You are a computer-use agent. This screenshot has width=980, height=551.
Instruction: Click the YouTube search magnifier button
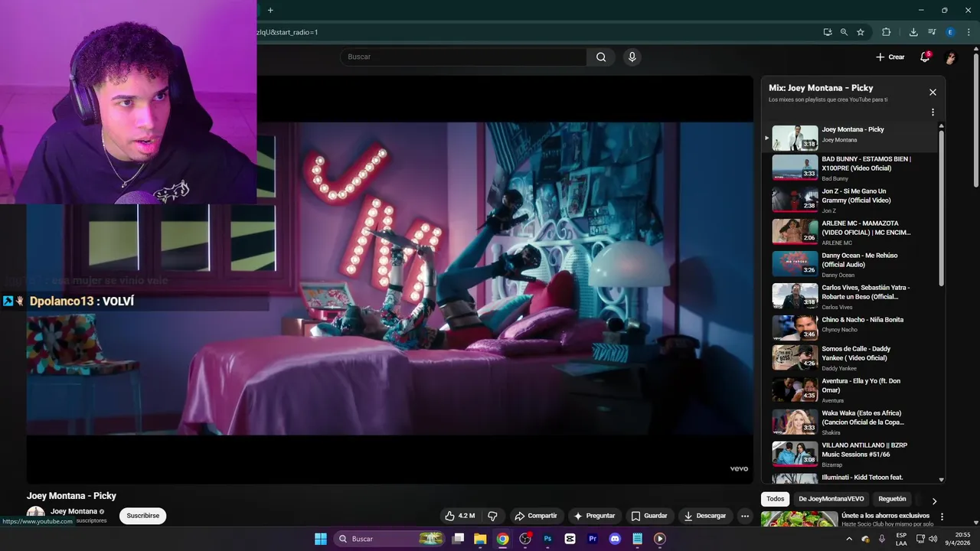point(601,57)
